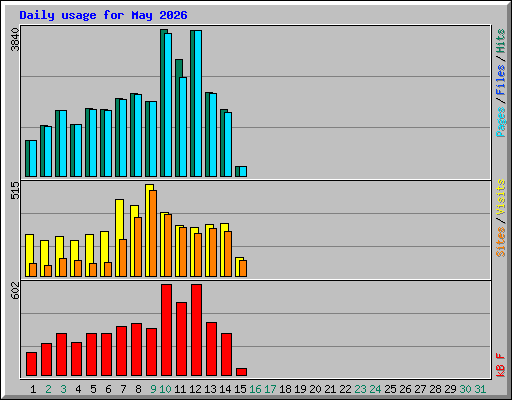512x400 pixels.
Task: Click the day 14 orange sites bar
Action: [228, 254]
